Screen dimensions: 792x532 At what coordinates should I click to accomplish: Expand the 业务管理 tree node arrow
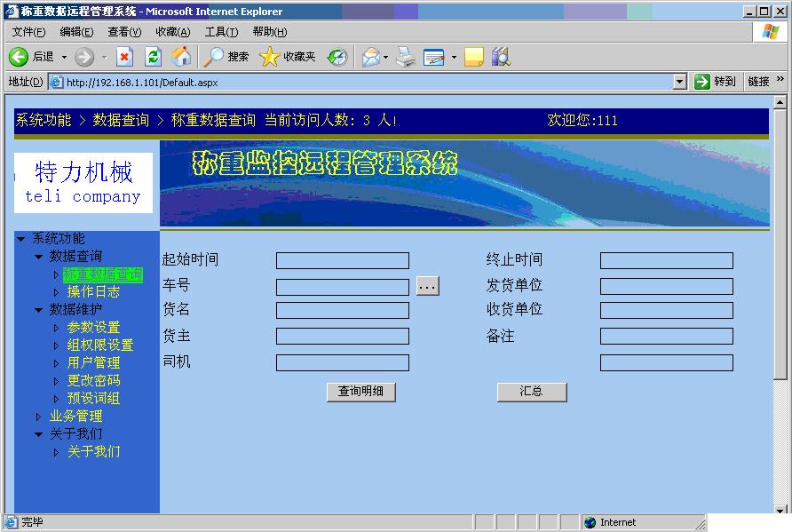[x=38, y=417]
